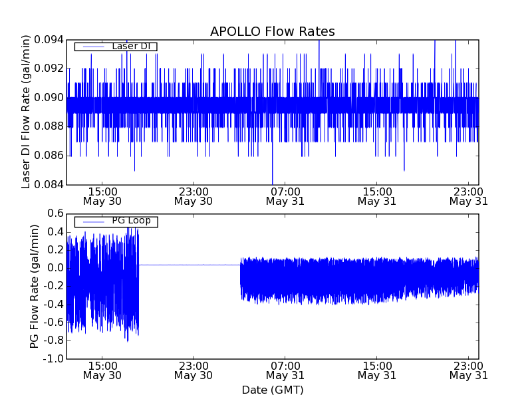Click the 07:00 May 31 tick under bottom plot
Viewport: 532px width, 399px height.
point(285,370)
